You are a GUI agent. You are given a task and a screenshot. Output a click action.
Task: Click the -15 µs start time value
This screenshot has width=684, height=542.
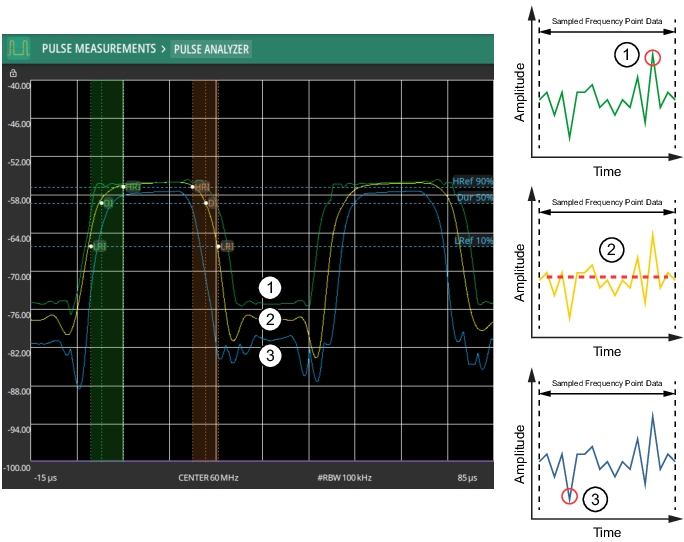(x=44, y=477)
